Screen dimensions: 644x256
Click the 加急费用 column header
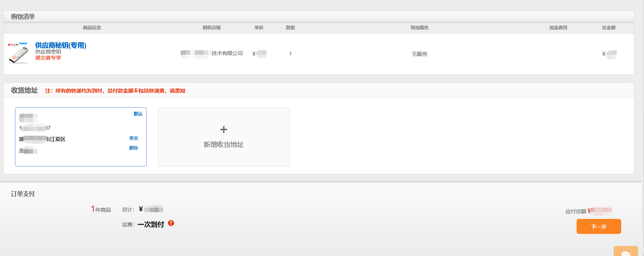(558, 28)
